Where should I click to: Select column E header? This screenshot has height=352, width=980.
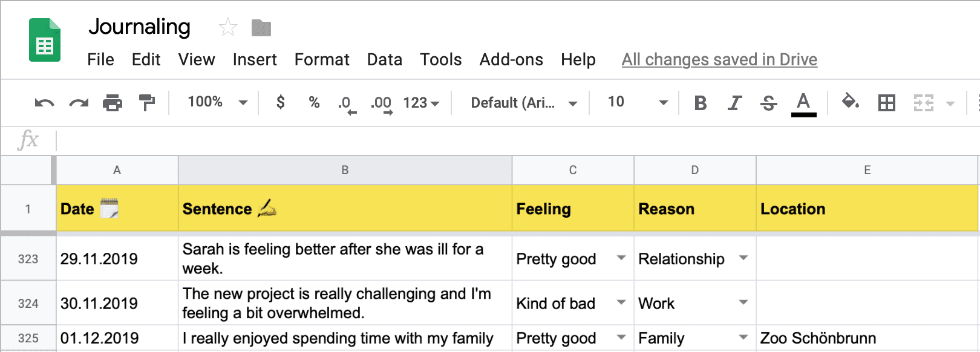click(x=867, y=170)
